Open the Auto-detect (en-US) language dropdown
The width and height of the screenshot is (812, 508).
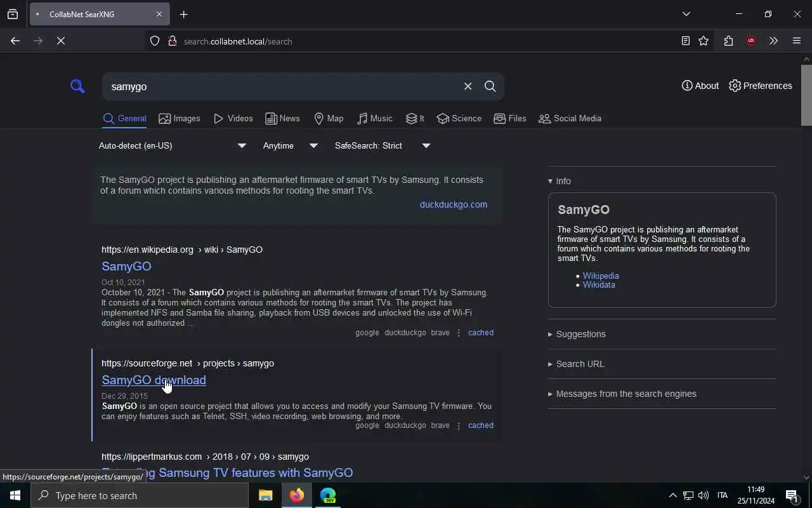point(172,145)
